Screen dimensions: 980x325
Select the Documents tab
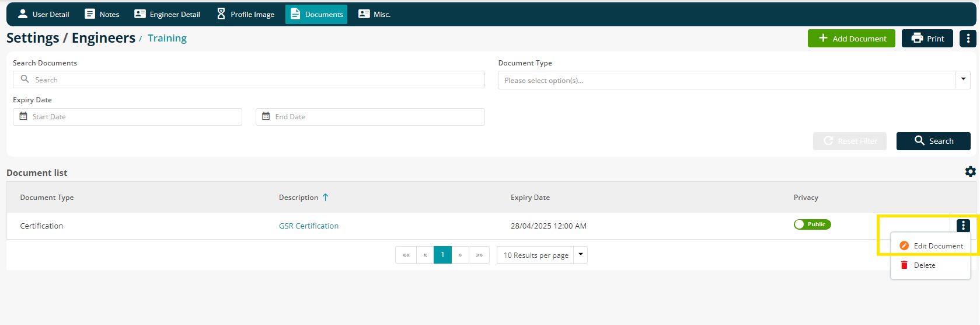click(x=316, y=14)
